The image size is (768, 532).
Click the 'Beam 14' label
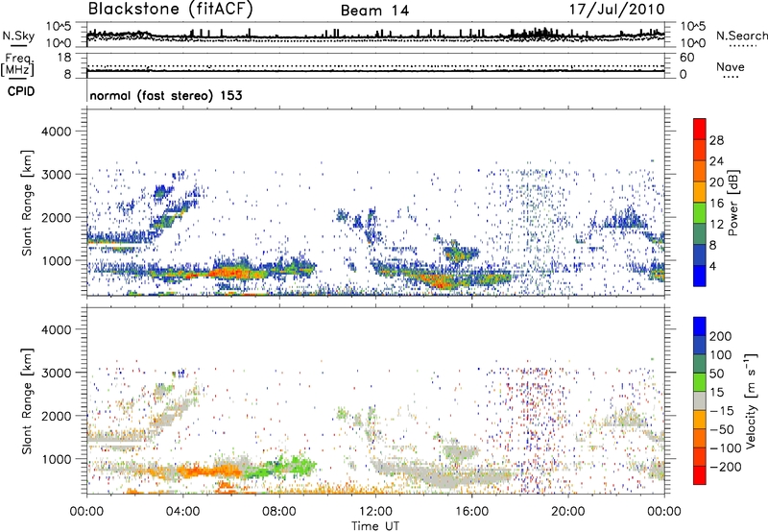374,11
